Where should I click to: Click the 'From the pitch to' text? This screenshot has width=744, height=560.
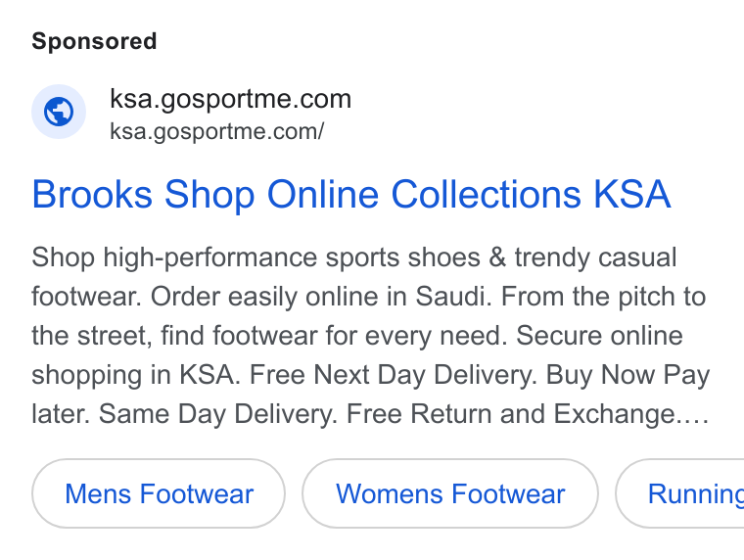(x=604, y=297)
